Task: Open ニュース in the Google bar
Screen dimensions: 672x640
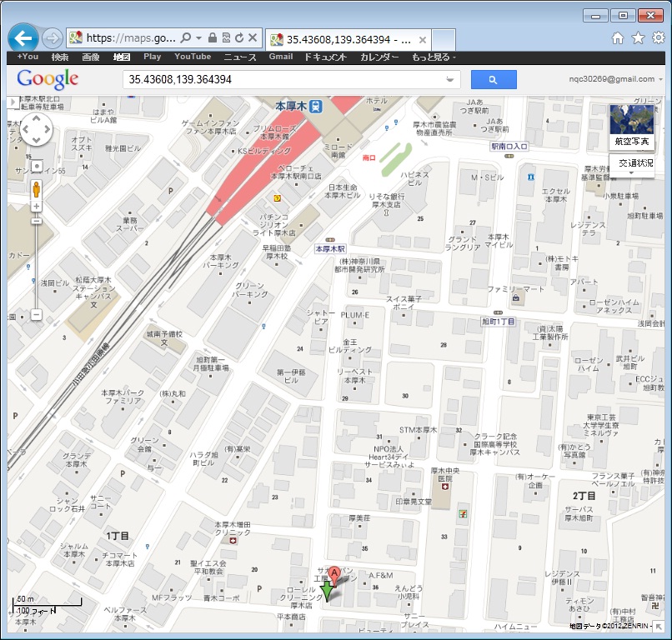Action: [240, 57]
